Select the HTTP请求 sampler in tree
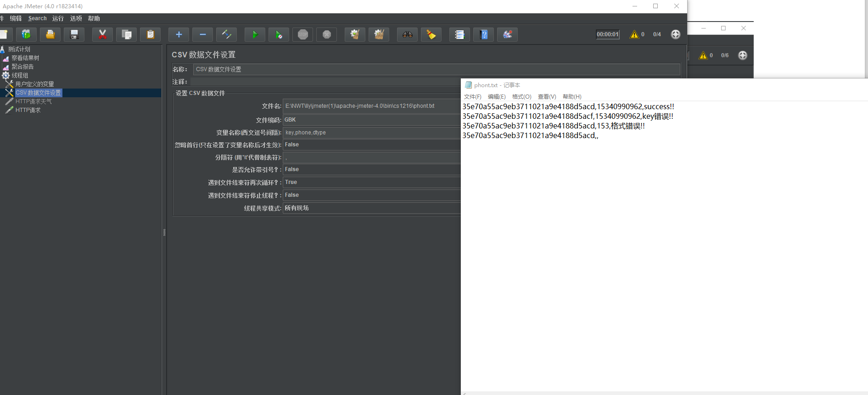The height and width of the screenshot is (395, 868). tap(28, 110)
